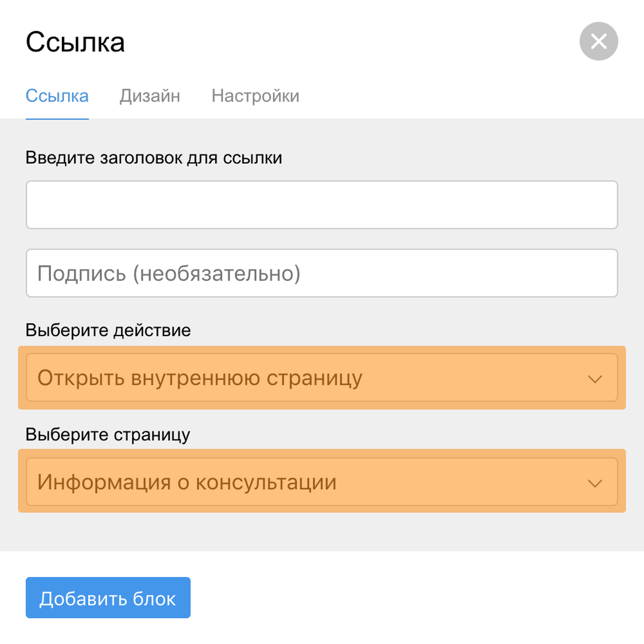644x644 pixels.
Task: Click the white footer area right of Добавить блок
Action: point(402,597)
